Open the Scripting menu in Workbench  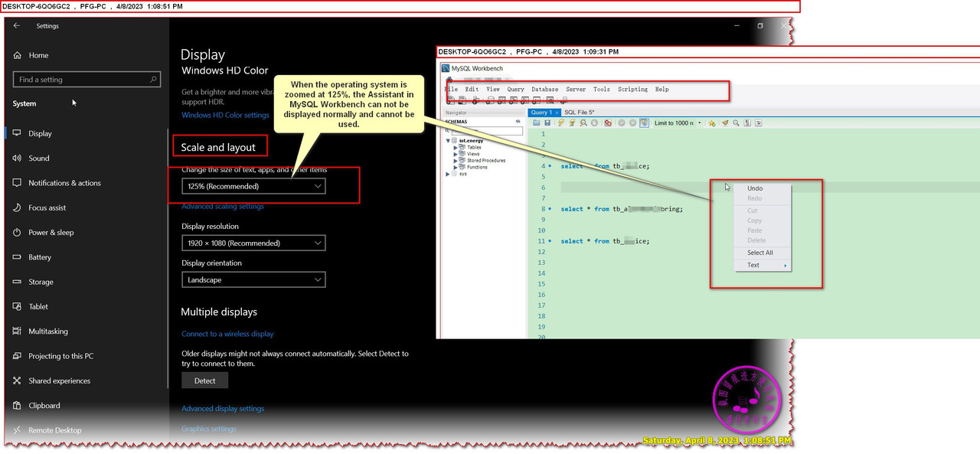(x=632, y=89)
